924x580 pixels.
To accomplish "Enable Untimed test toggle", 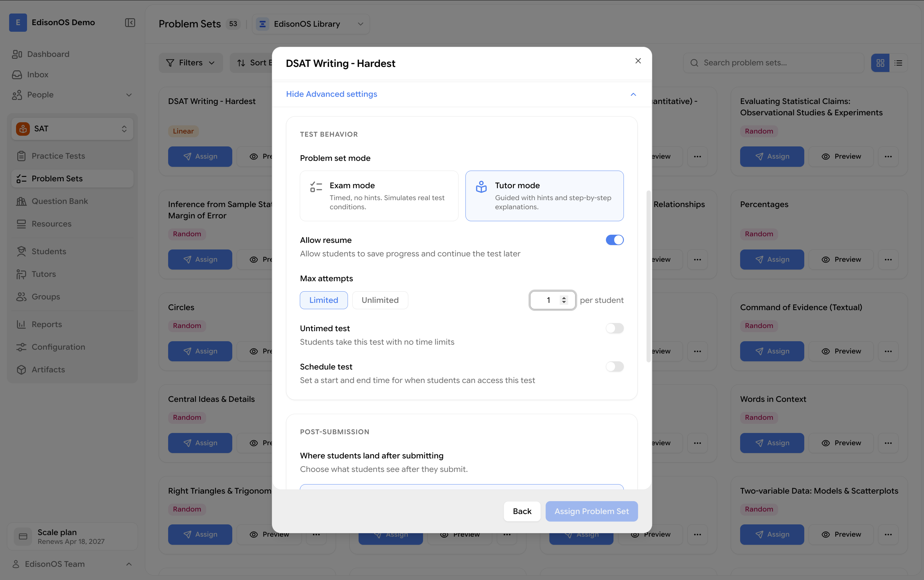I will click(614, 328).
